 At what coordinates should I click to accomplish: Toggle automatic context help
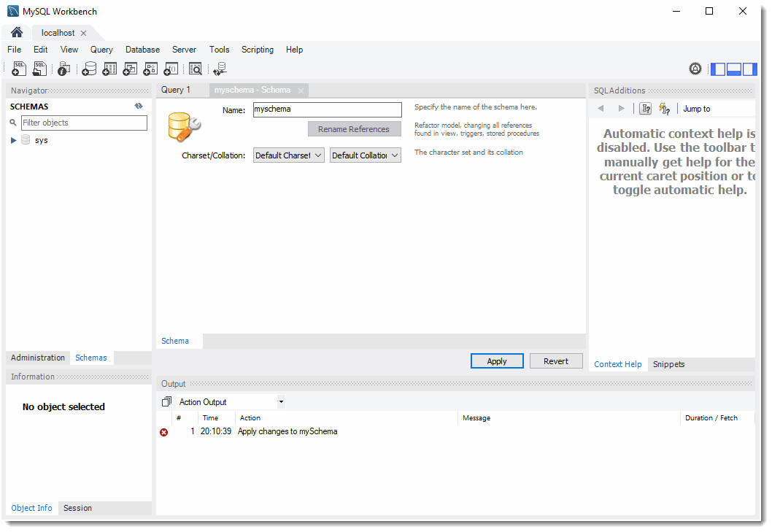click(665, 108)
